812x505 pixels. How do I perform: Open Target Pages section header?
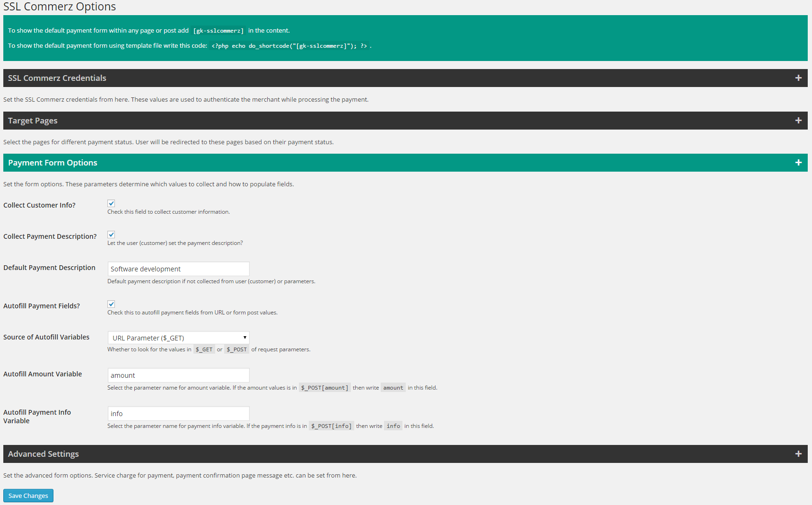coord(405,121)
